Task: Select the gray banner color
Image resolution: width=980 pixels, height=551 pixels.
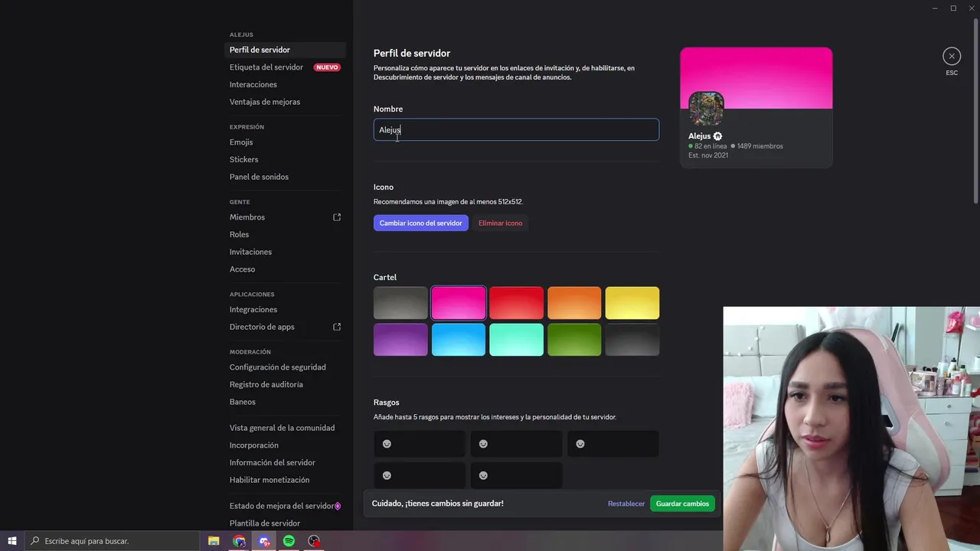Action: 400,303
